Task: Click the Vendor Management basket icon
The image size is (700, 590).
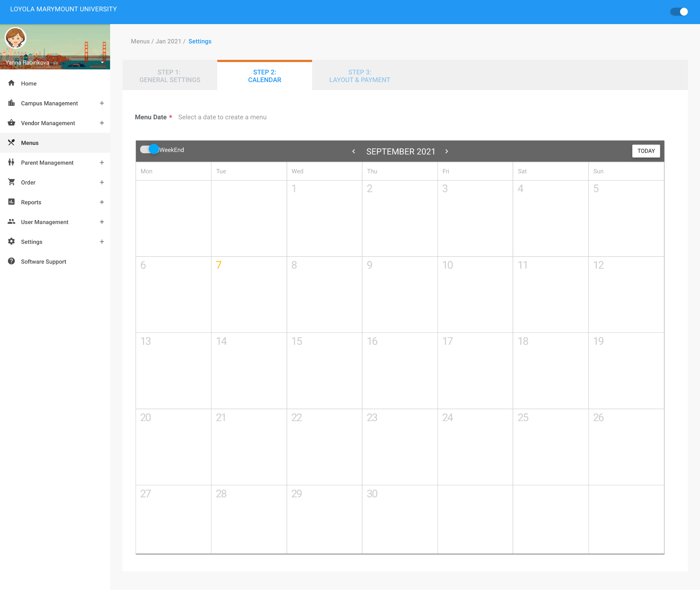Action: coord(11,123)
